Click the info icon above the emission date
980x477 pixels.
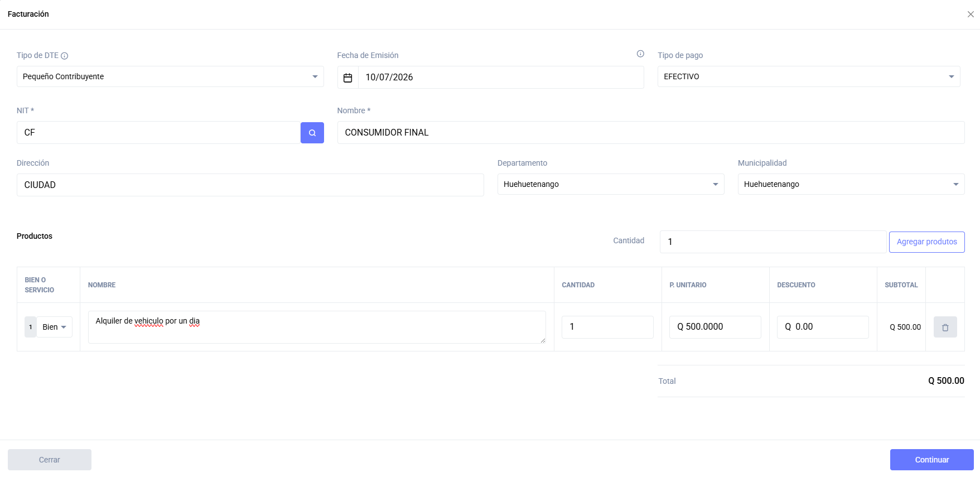tap(640, 54)
